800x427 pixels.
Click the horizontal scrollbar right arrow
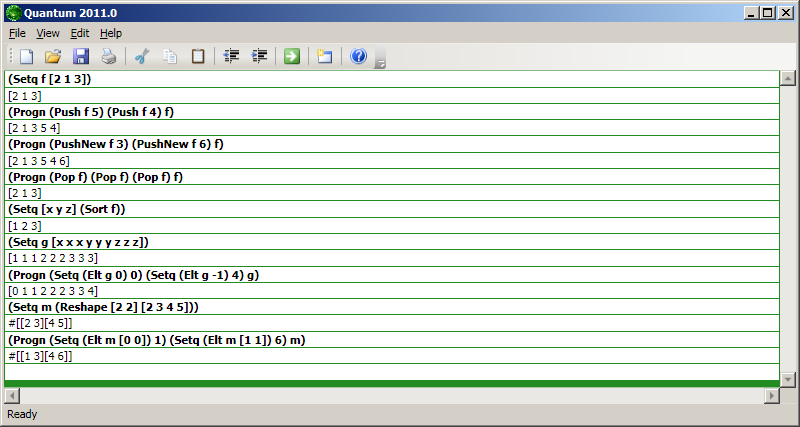(771, 395)
